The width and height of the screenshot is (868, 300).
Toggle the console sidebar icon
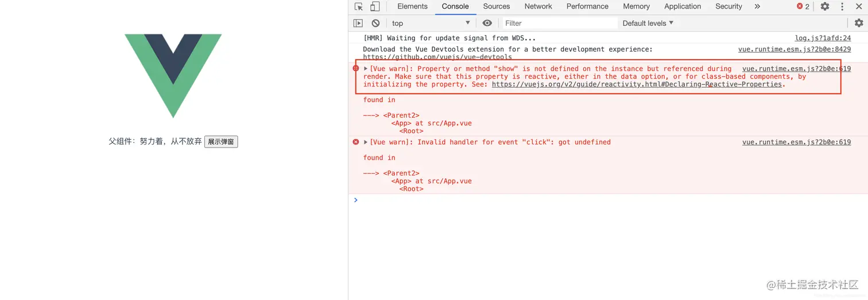pyautogui.click(x=358, y=23)
